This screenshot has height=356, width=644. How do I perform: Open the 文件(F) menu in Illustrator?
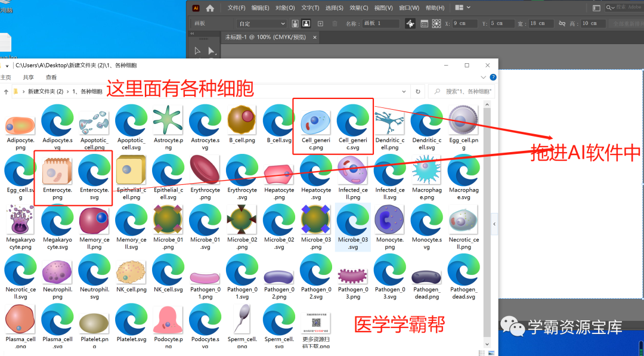tap(237, 8)
